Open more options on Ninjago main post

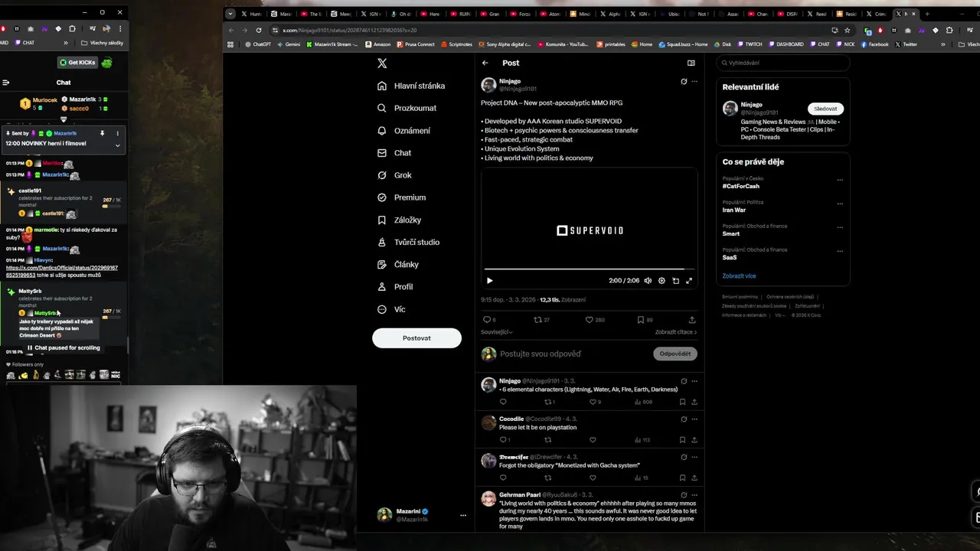694,81
